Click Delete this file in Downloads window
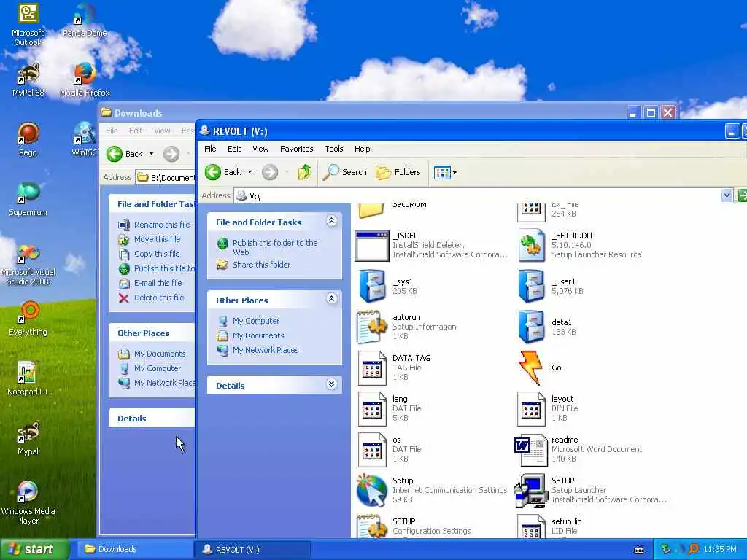Image resolution: width=747 pixels, height=560 pixels. (x=158, y=297)
